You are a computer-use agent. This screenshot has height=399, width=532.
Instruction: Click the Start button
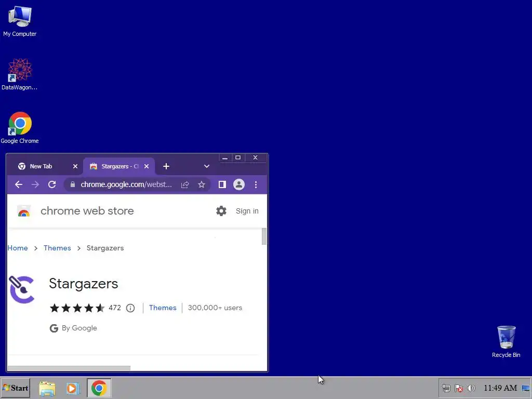point(16,388)
